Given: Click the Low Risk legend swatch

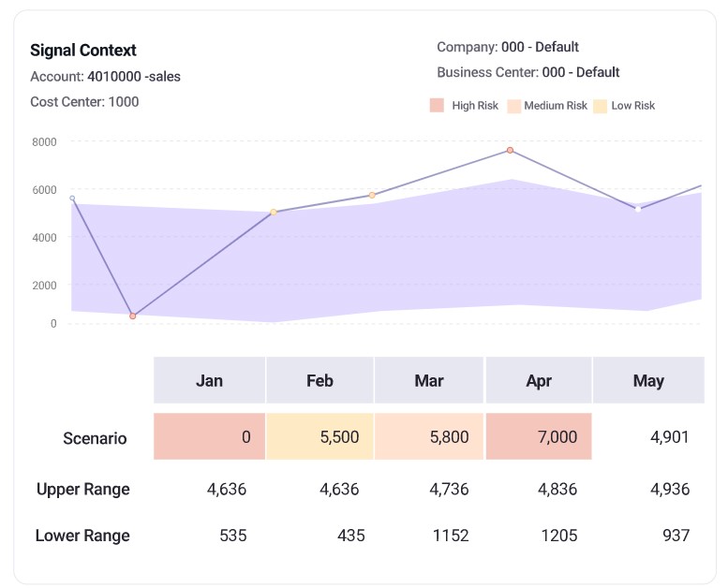Looking at the screenshot, I should pyautogui.click(x=601, y=106).
